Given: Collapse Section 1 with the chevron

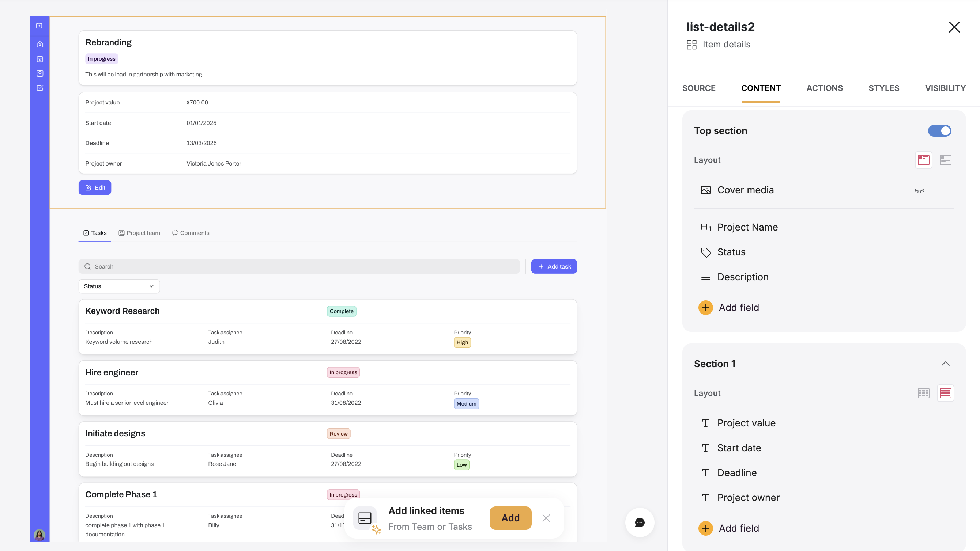Looking at the screenshot, I should point(945,364).
